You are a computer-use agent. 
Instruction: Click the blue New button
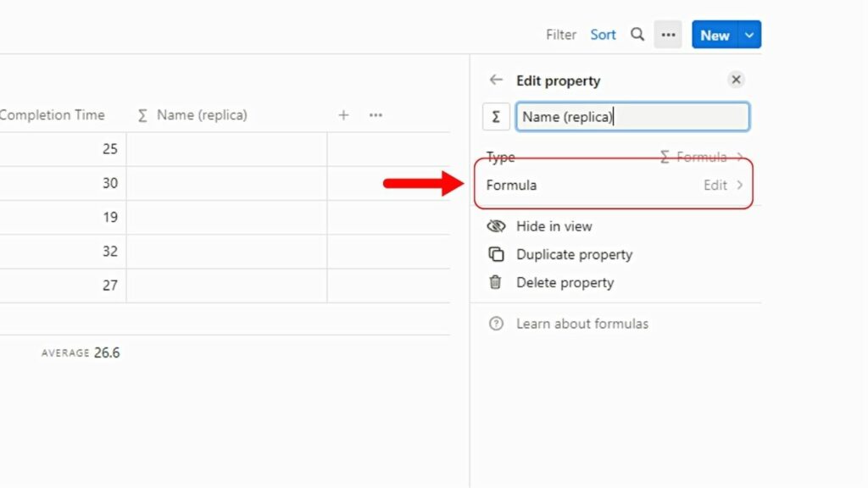click(714, 35)
